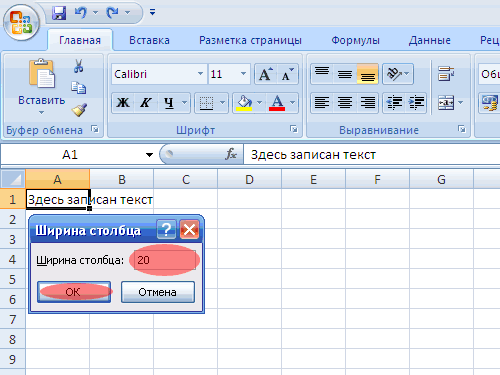Select row 8 header
Viewport: 500px width, 375px height.
[x=13, y=339]
